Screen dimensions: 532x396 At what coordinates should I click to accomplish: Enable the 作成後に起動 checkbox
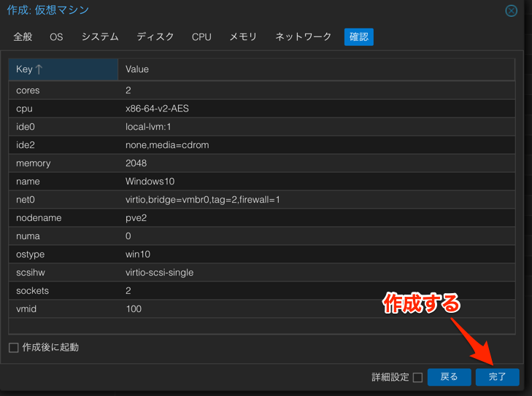click(x=14, y=348)
